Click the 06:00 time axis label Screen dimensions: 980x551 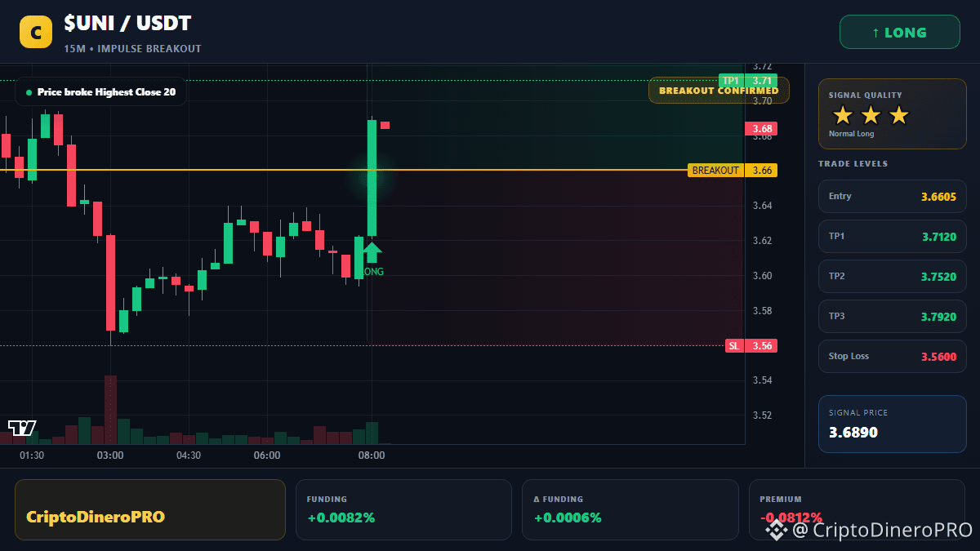[267, 455]
